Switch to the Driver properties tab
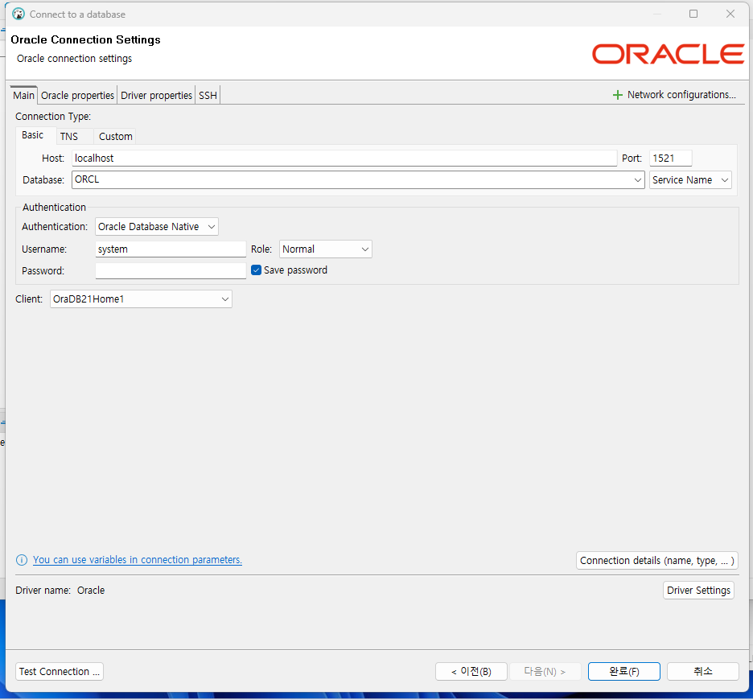 (157, 96)
